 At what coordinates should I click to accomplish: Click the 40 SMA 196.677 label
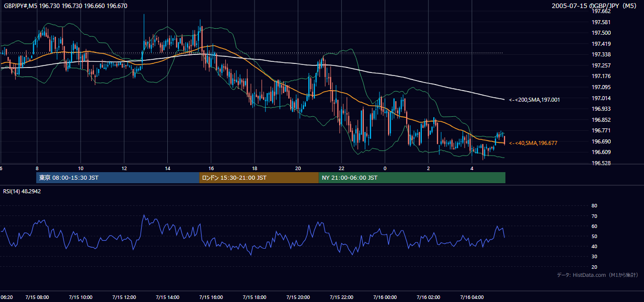(x=533, y=143)
